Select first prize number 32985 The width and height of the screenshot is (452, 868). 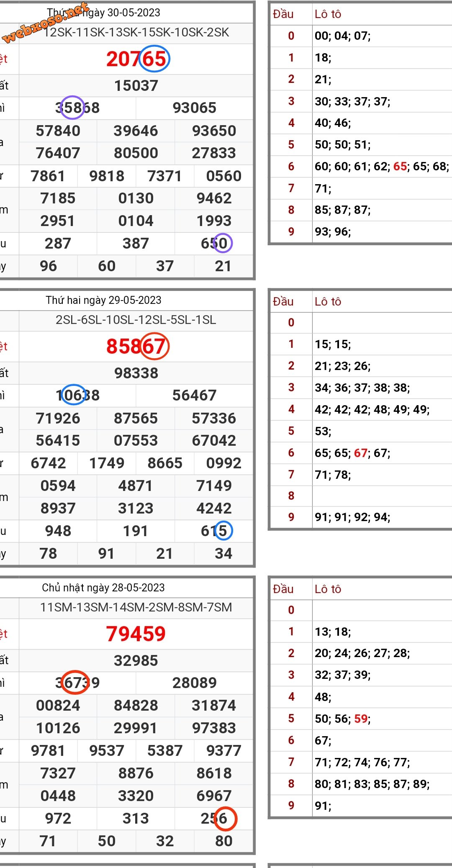click(x=136, y=661)
